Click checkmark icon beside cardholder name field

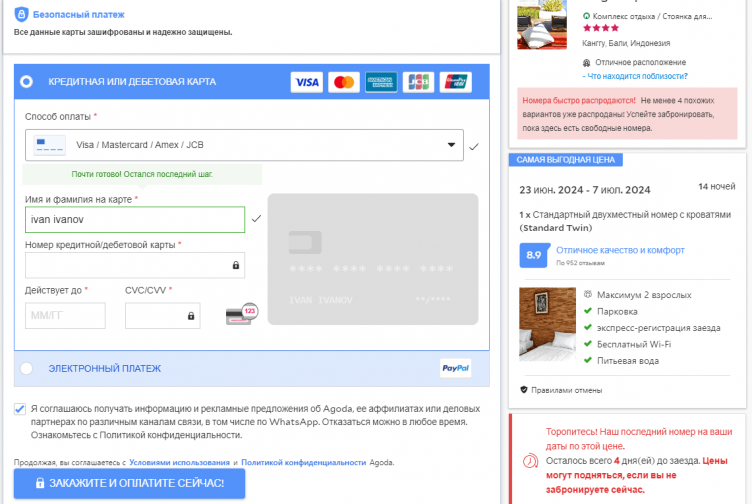click(x=257, y=219)
